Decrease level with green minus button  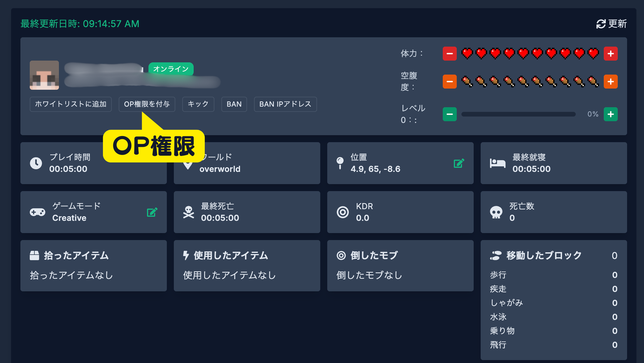pyautogui.click(x=449, y=114)
